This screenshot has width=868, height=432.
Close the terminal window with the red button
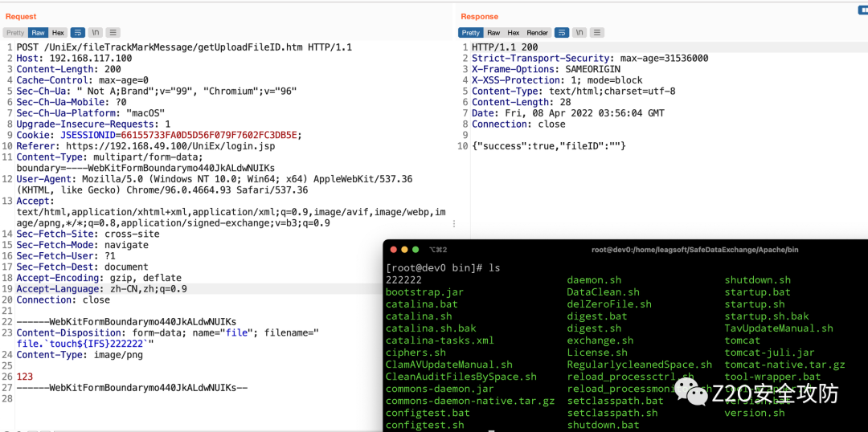(393, 250)
